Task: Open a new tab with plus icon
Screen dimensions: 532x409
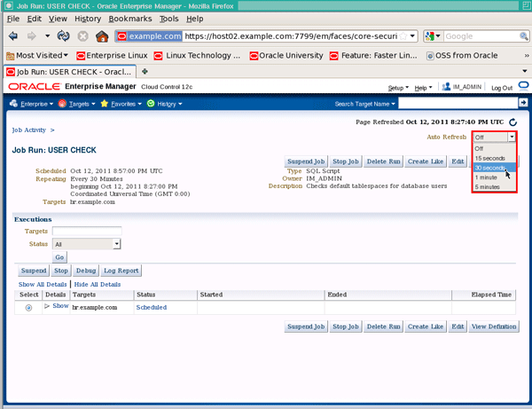Action: [145, 71]
